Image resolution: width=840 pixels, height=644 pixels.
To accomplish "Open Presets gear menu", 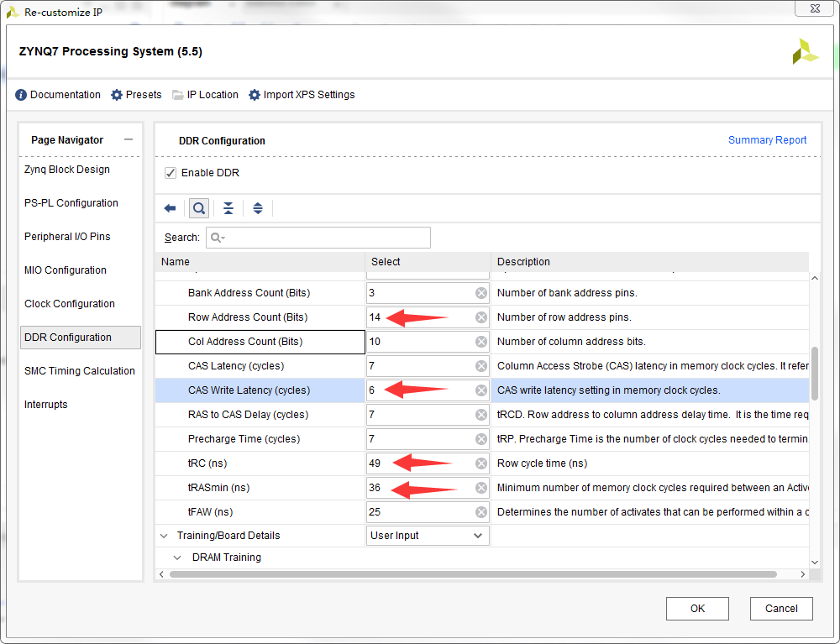I will 136,95.
